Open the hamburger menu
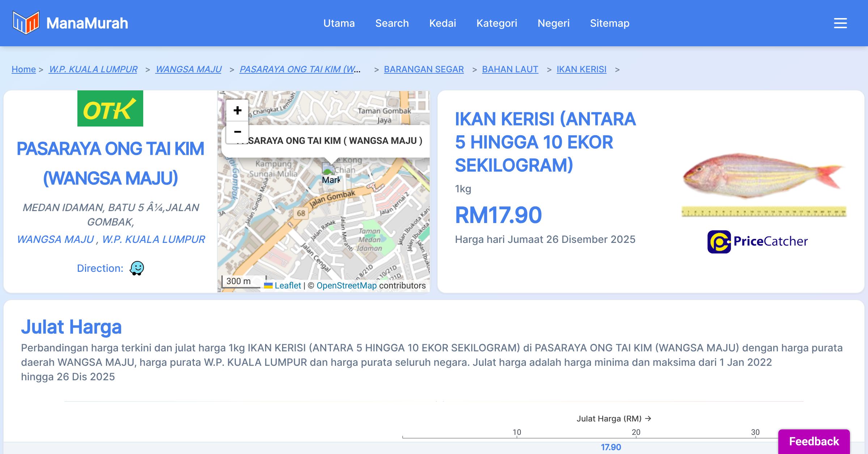This screenshot has width=868, height=454. (x=840, y=23)
